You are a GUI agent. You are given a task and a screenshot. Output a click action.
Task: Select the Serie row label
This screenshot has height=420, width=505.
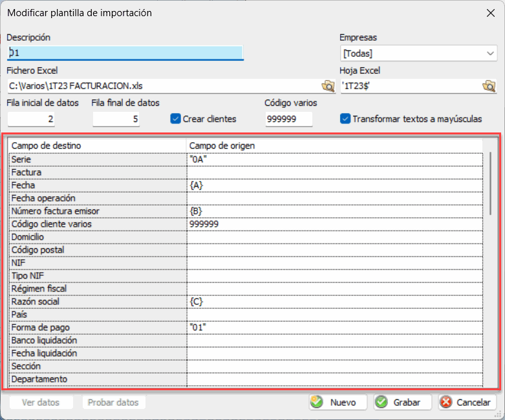point(98,160)
